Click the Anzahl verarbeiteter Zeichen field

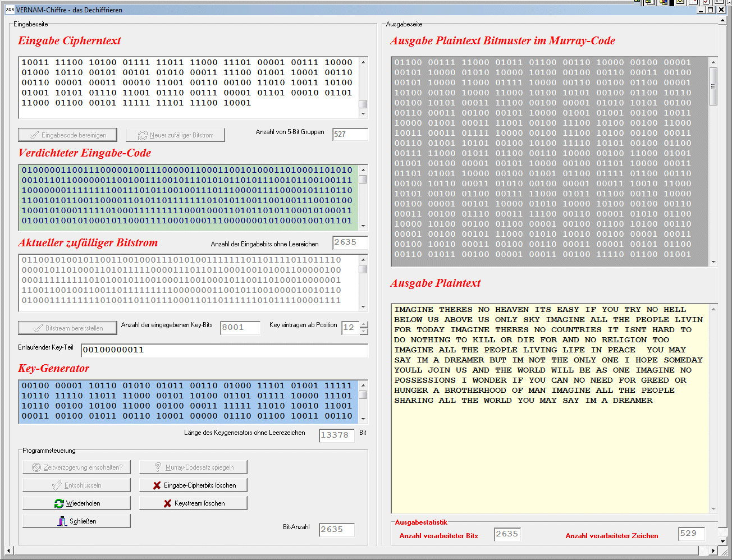point(692,534)
